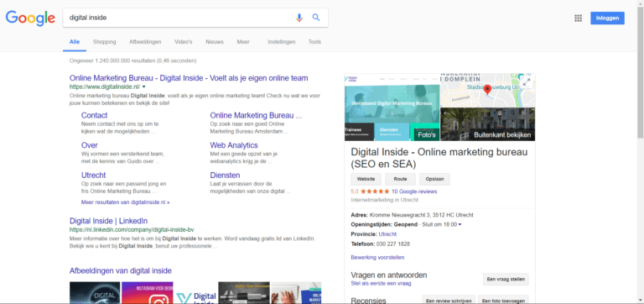This screenshot has height=304, width=644.
Task: Open the Instellingen menu
Action: [x=282, y=42]
